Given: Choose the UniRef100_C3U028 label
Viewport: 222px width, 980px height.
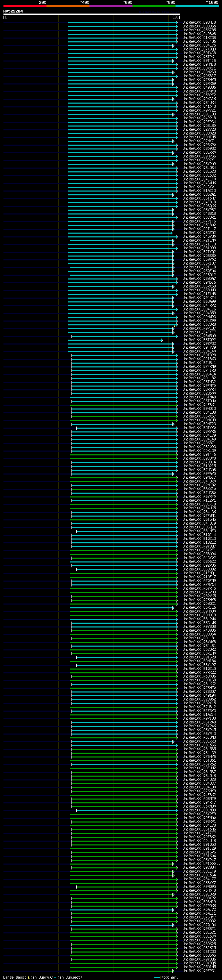Looking at the screenshot, I should point(199,133).
